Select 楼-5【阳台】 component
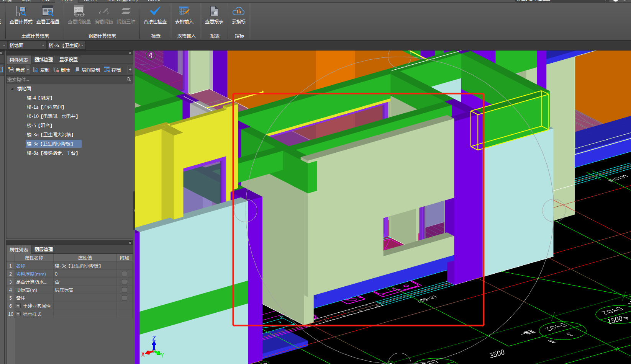 [39, 126]
